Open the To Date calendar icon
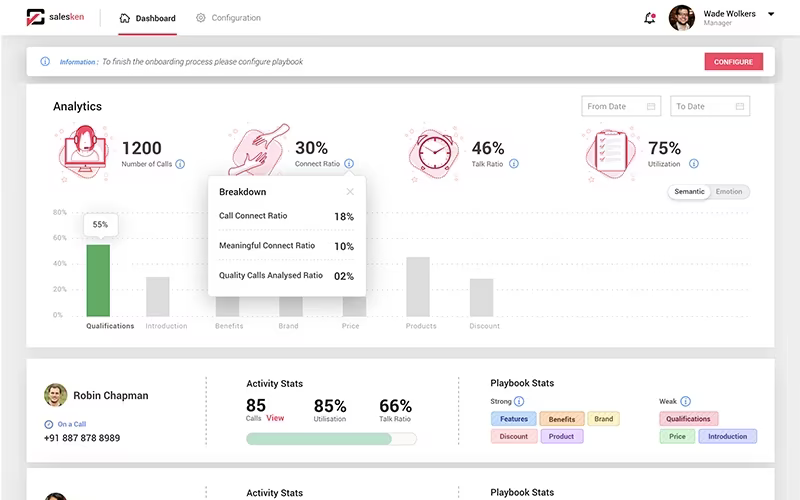 point(739,106)
